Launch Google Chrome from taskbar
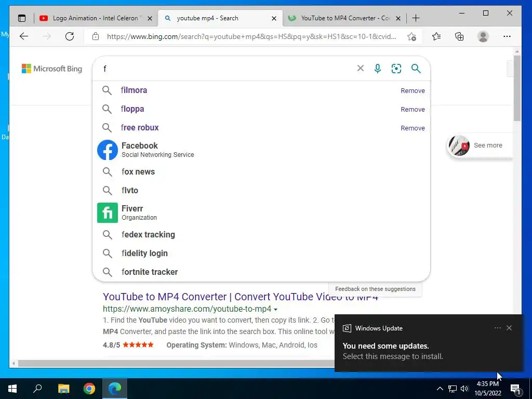 [89, 389]
